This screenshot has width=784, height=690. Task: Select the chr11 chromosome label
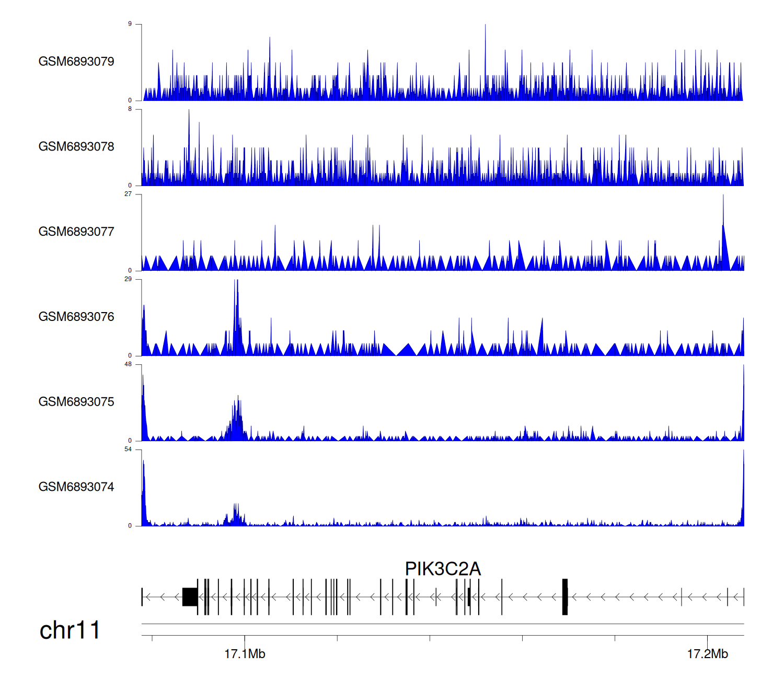(x=70, y=630)
